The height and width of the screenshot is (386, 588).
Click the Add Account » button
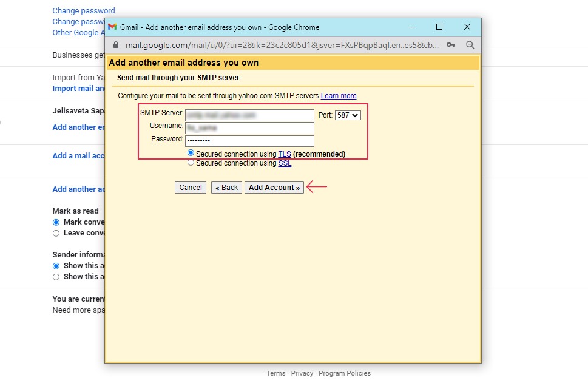[274, 188]
